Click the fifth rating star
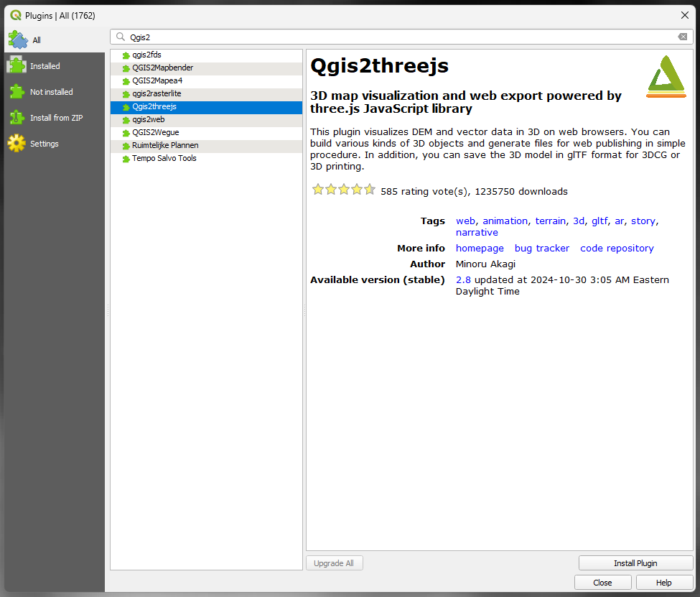Image resolution: width=700 pixels, height=597 pixels. point(369,190)
